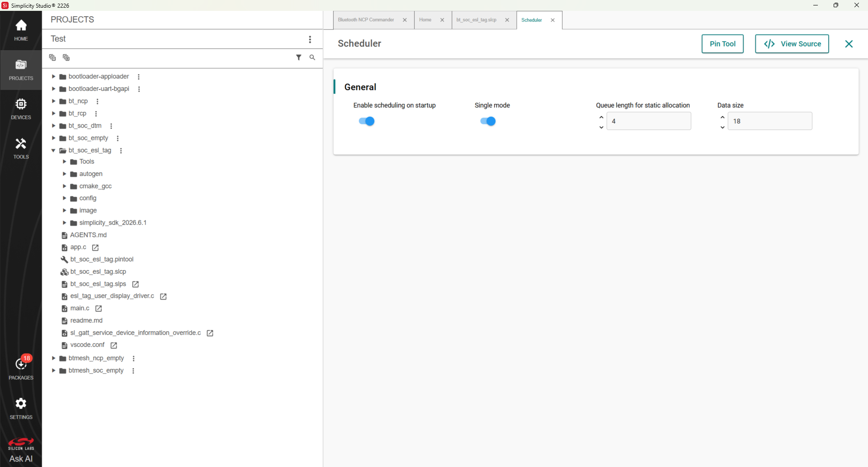Screen dimensions: 868x467
Task: Open the Settings gear in sidebar
Action: click(x=21, y=408)
